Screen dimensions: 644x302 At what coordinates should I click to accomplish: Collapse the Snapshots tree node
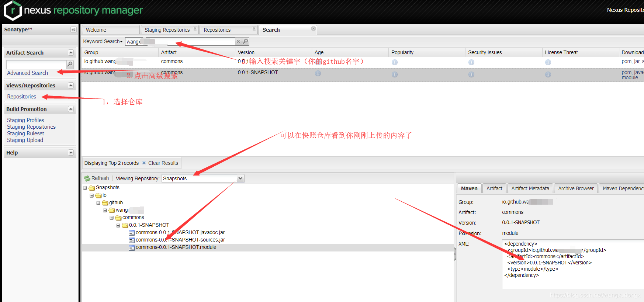(x=85, y=188)
